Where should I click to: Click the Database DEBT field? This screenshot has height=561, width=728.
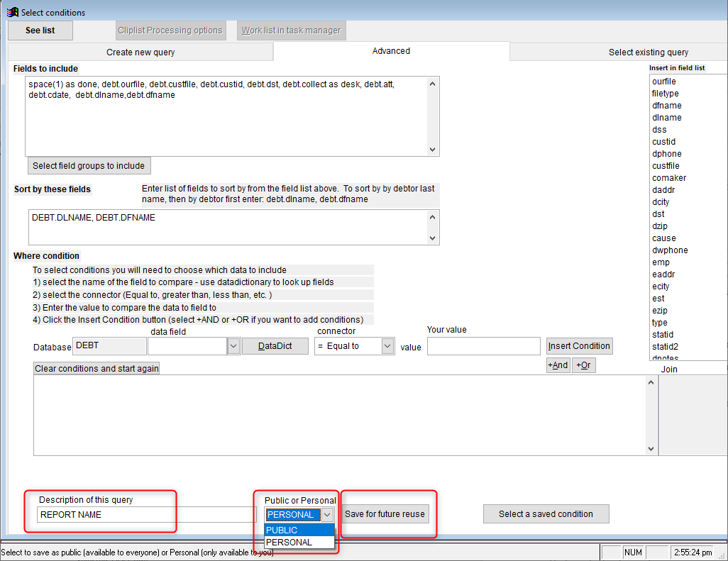click(109, 345)
